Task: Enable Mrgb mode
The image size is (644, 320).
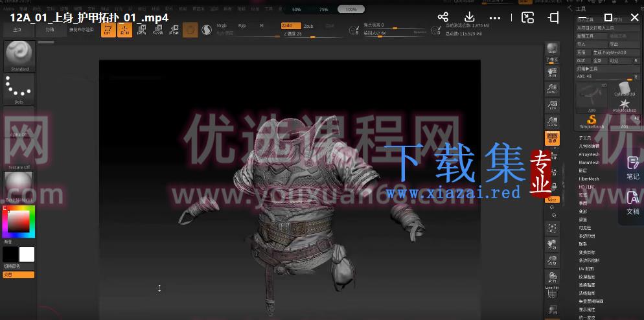Action: (222, 25)
